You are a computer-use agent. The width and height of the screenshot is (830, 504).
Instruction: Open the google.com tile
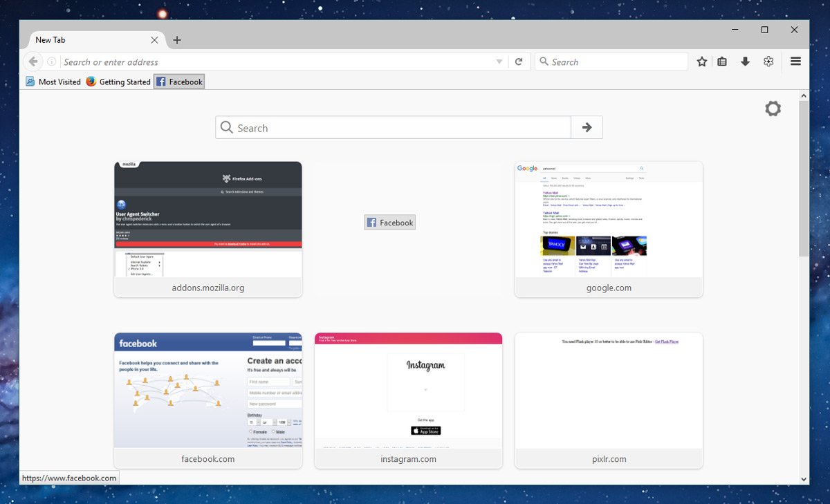[x=609, y=230]
